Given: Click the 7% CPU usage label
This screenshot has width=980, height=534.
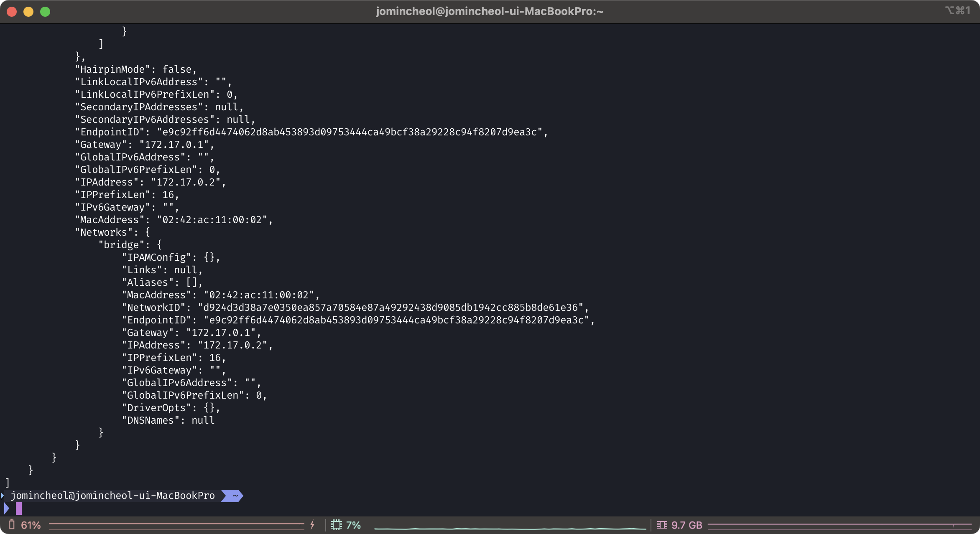Looking at the screenshot, I should 353,525.
